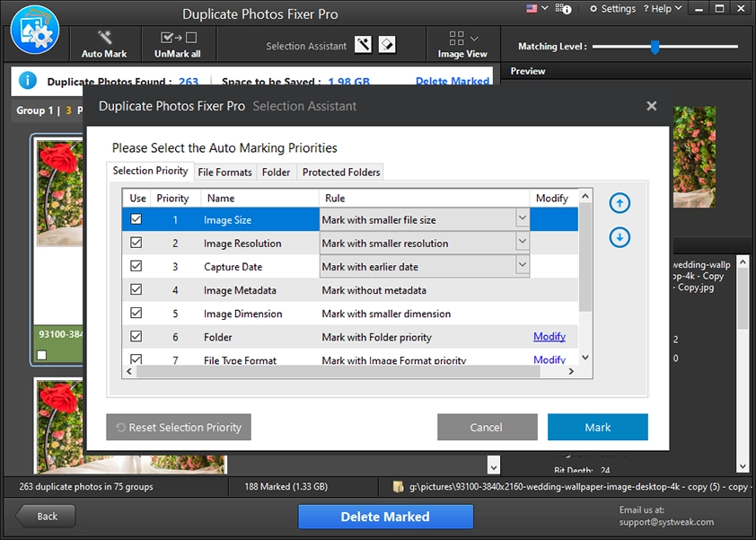Open Settings from title bar
This screenshot has height=540, width=756.
tap(613, 9)
